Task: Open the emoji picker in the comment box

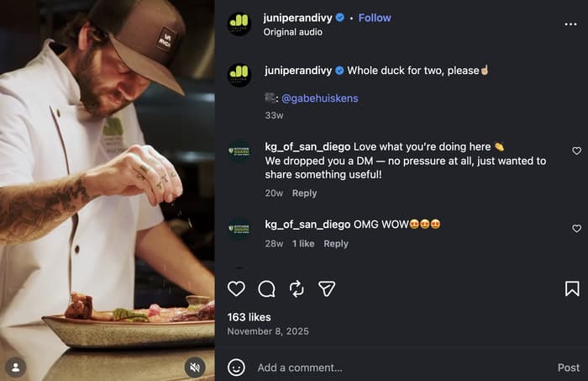Action: coord(236,368)
